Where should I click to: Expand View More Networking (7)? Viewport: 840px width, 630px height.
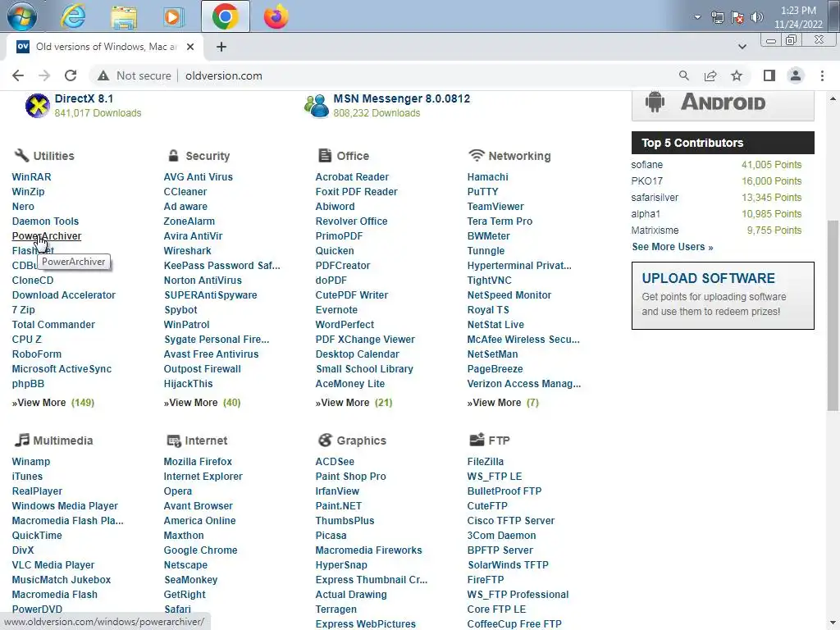pyautogui.click(x=503, y=402)
